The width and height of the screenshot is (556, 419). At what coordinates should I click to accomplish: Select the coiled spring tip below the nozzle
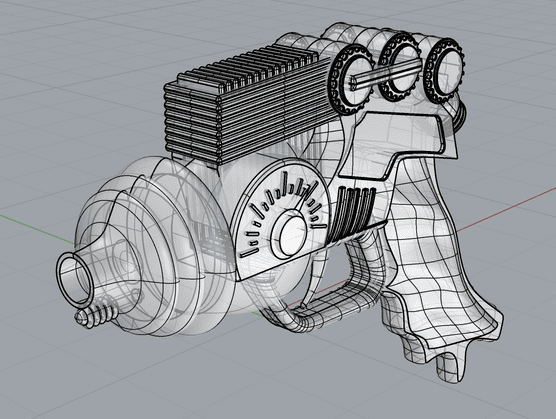[x=95, y=315]
